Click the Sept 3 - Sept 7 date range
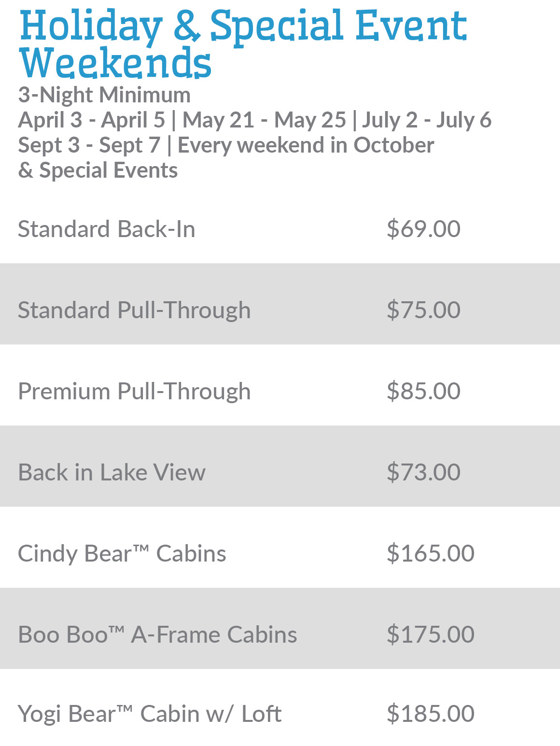 [89, 145]
